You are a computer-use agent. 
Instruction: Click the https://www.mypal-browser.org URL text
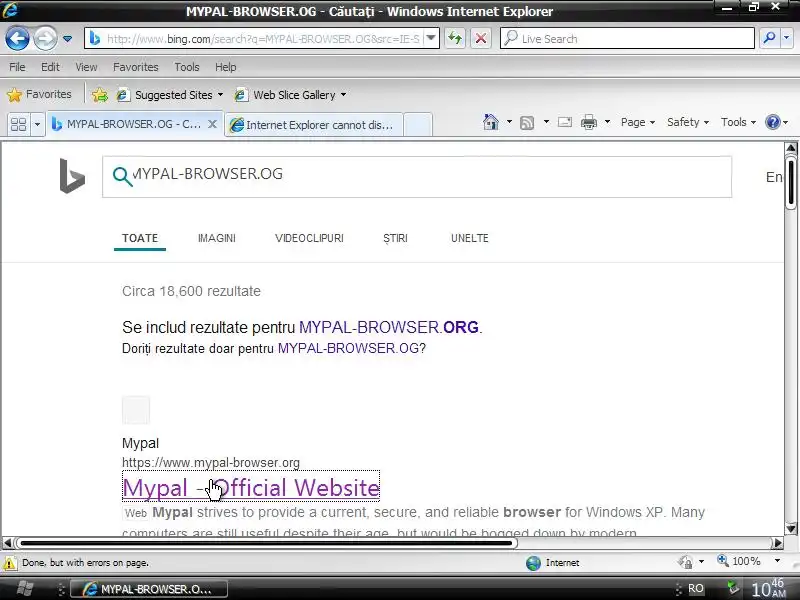[211, 462]
